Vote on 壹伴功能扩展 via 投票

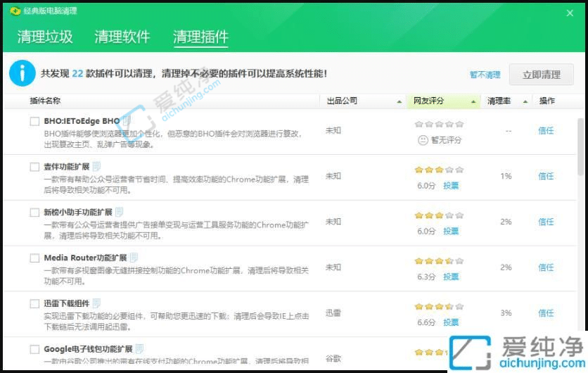tap(451, 185)
